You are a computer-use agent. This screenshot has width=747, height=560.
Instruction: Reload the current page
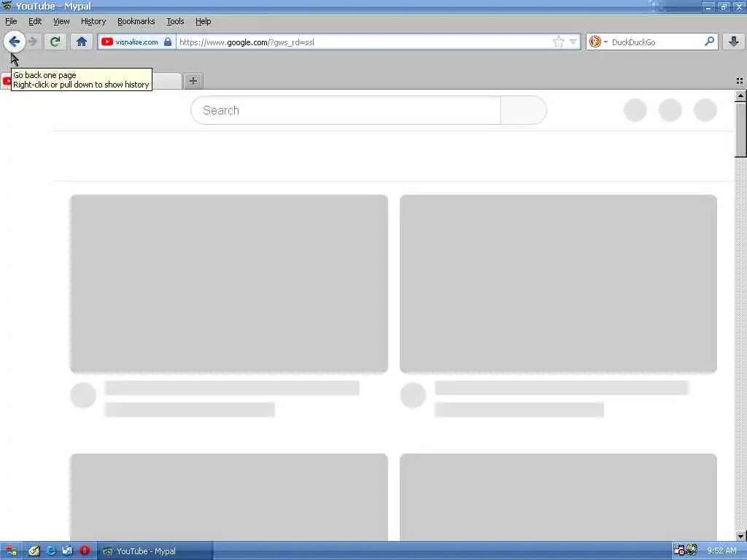(x=55, y=42)
